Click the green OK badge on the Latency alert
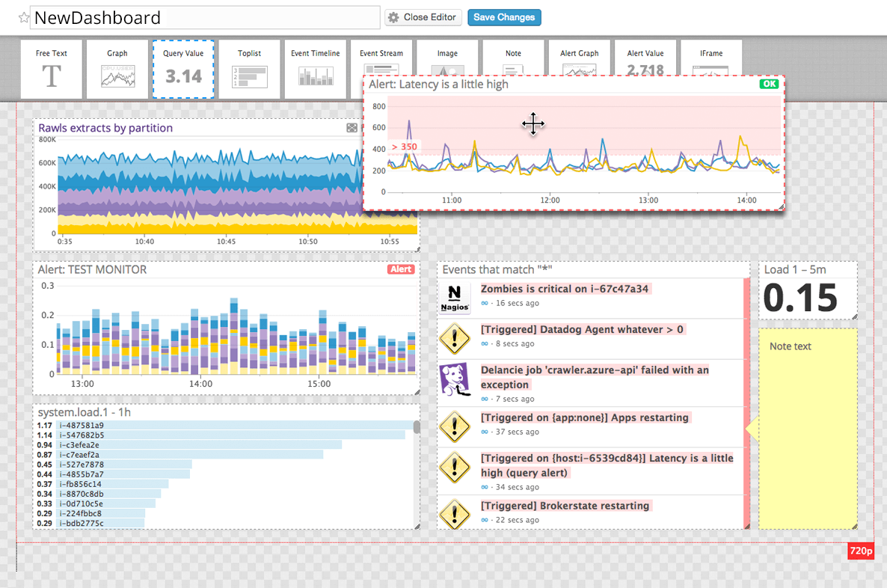887x588 pixels. pos(769,84)
